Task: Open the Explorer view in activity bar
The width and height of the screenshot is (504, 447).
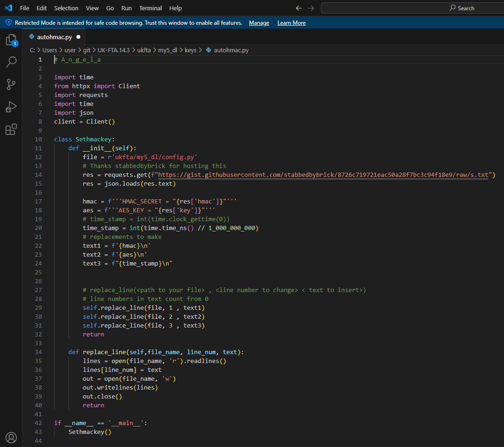Action: point(11,40)
